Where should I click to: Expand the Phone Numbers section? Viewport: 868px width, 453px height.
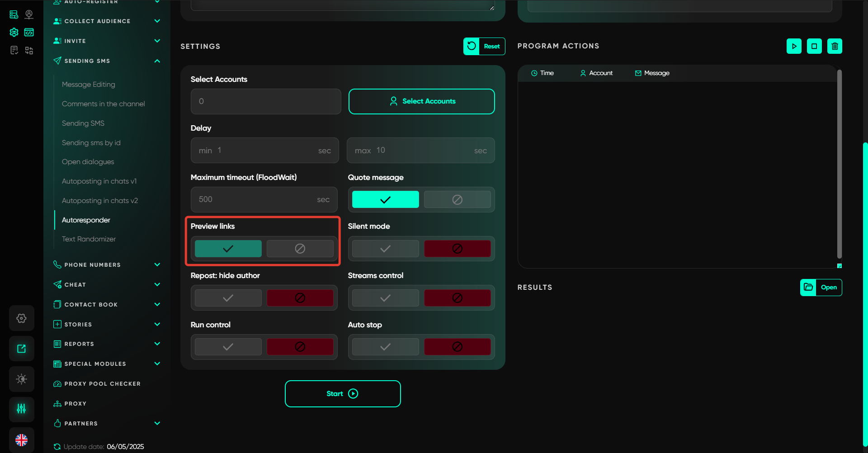point(157,265)
